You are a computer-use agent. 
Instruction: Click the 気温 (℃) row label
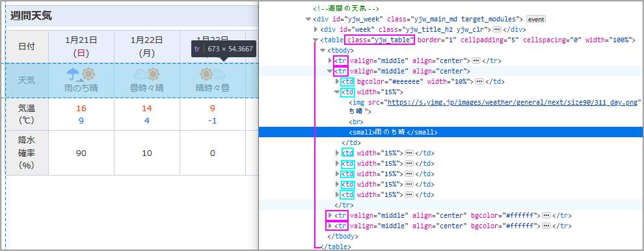tap(27, 114)
